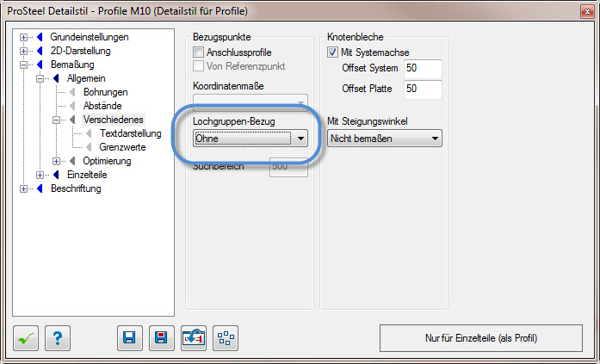Click the Offset Platte input field
600x364 pixels.
point(423,89)
